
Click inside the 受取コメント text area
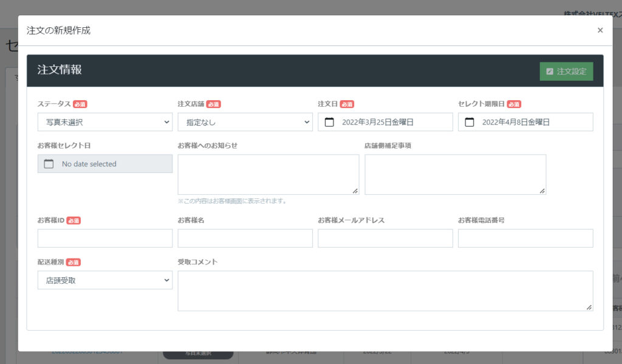point(385,291)
